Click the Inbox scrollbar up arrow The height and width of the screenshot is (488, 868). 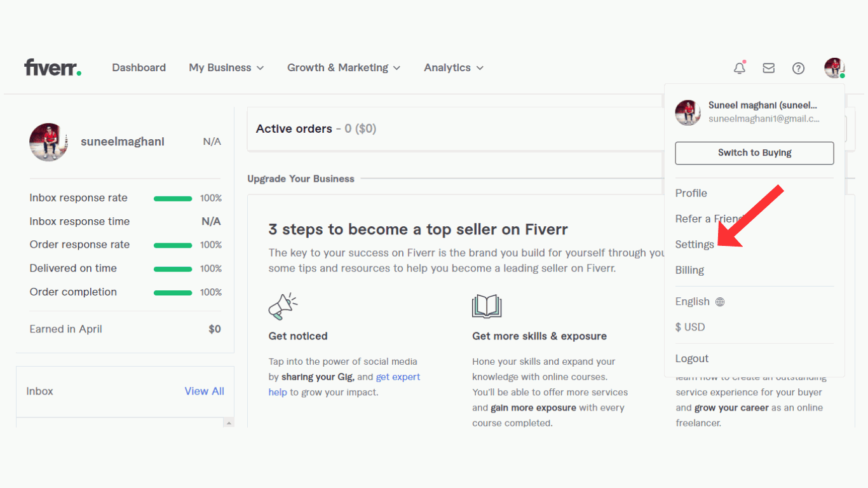(x=229, y=423)
